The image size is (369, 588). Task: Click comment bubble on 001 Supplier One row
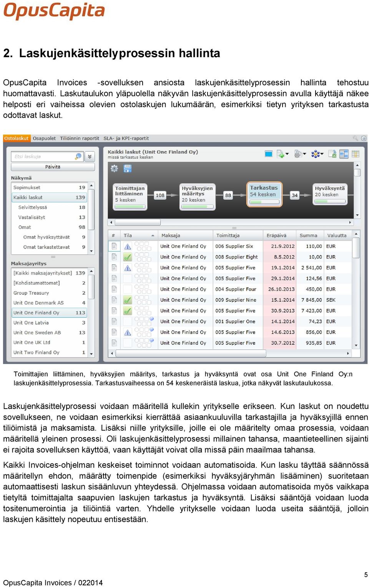coord(151,319)
